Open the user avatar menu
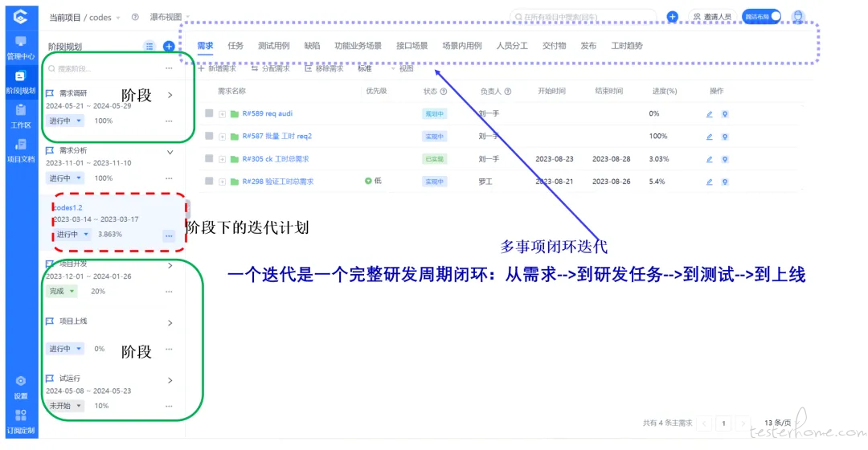The image size is (868, 450). [x=798, y=17]
